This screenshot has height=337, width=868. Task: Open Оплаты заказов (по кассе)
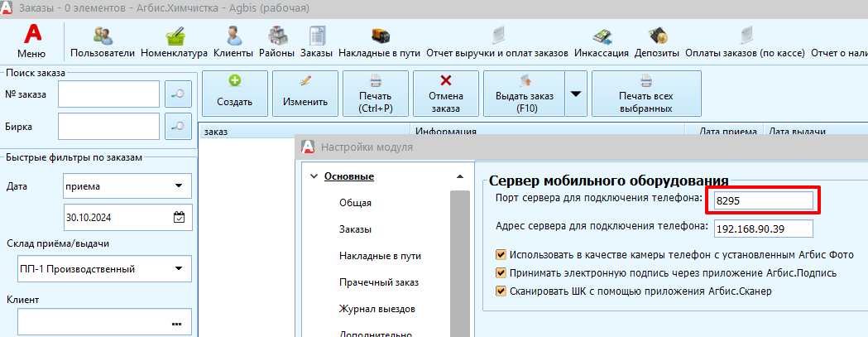pos(745,43)
